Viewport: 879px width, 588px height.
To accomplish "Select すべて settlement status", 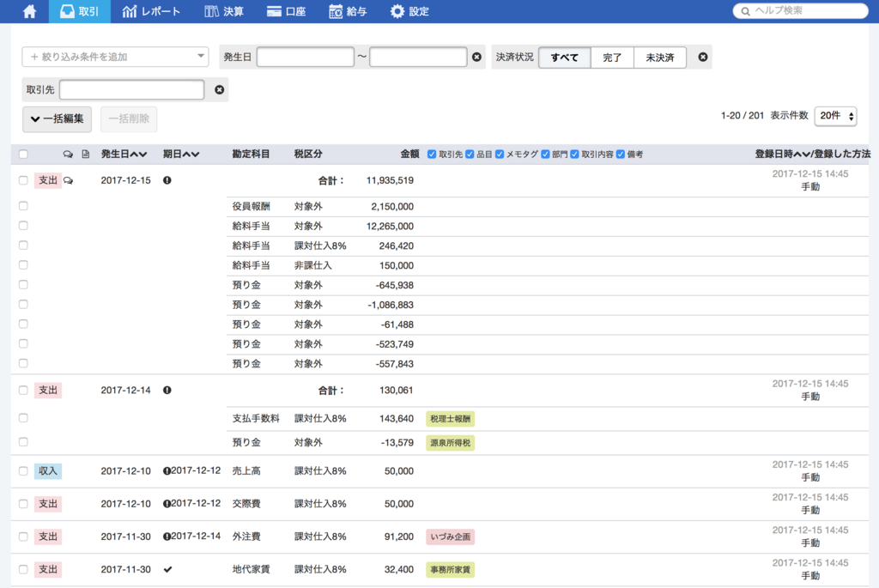I will tap(565, 58).
